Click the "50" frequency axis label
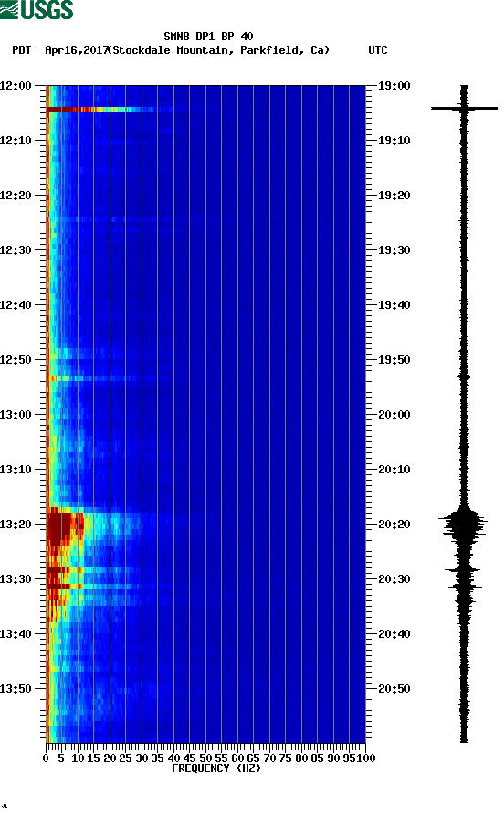The image size is (504, 816). [206, 758]
